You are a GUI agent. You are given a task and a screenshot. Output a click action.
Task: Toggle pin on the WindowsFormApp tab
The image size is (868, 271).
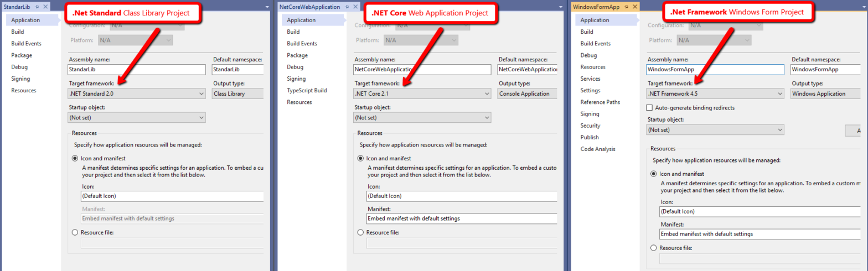coord(626,7)
